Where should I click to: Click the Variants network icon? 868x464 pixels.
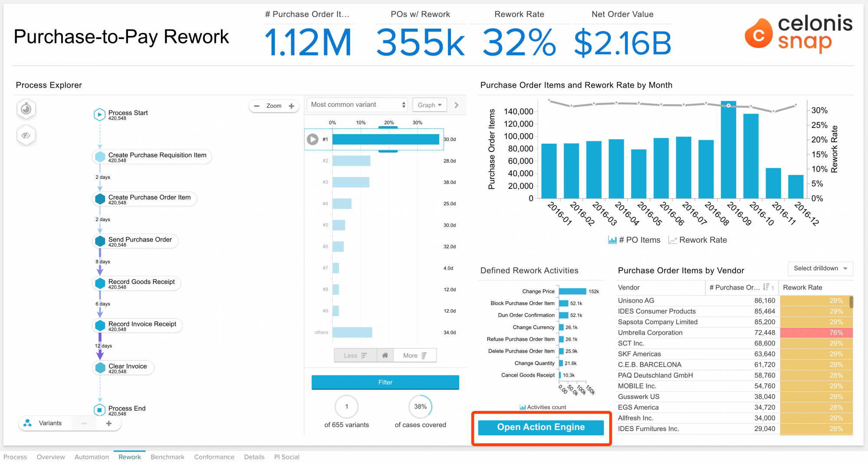(28, 423)
